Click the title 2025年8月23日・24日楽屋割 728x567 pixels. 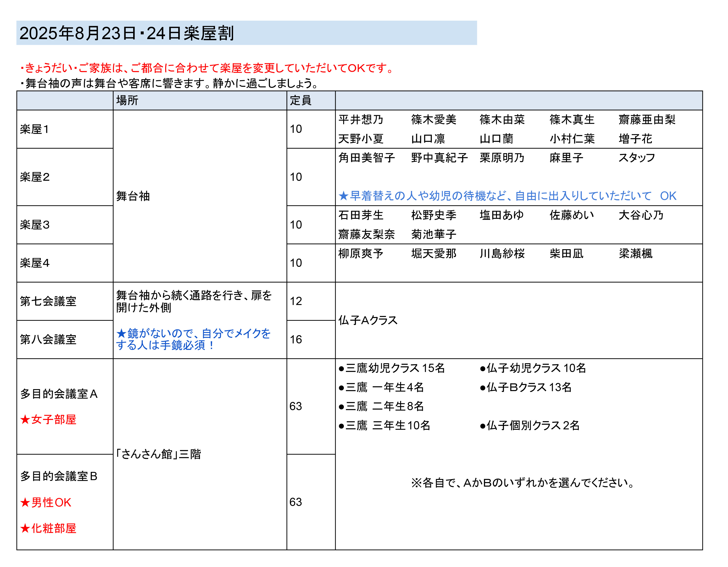[127, 33]
